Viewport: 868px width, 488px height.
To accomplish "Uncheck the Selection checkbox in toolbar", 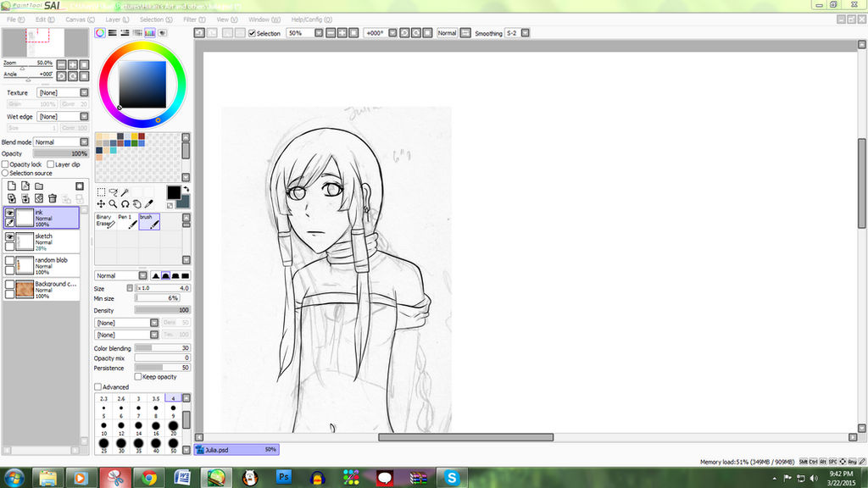I will [252, 33].
